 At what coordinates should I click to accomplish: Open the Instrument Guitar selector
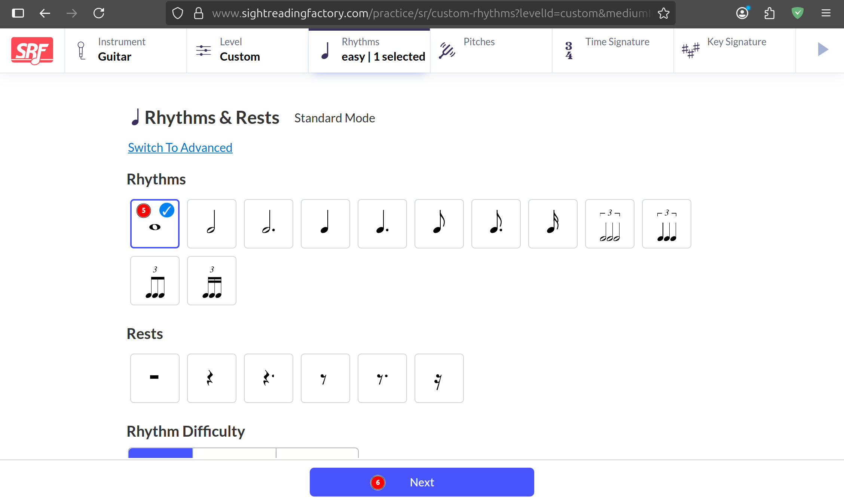tap(125, 50)
